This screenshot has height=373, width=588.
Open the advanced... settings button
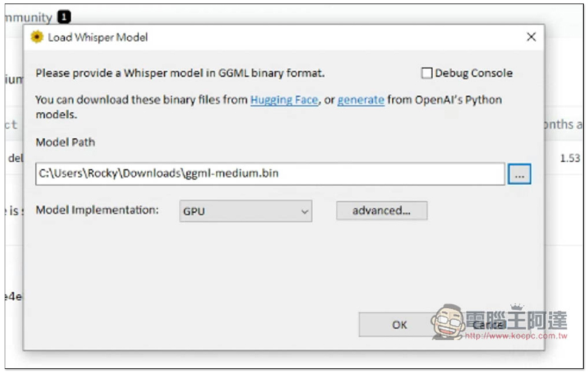point(382,211)
